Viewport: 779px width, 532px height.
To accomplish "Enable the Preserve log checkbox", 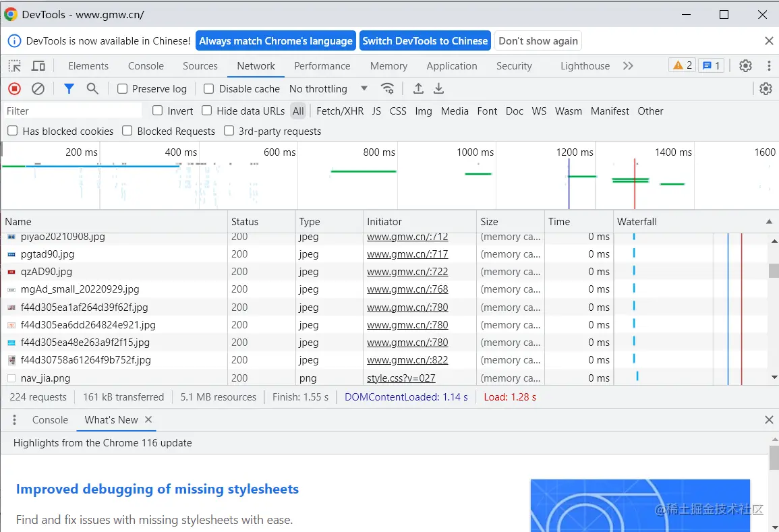I will [123, 89].
